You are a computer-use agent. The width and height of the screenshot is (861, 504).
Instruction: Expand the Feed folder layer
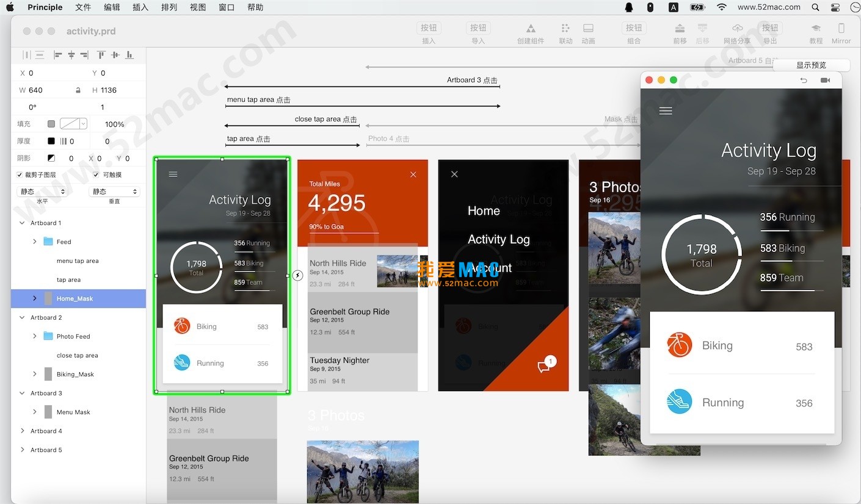point(35,242)
